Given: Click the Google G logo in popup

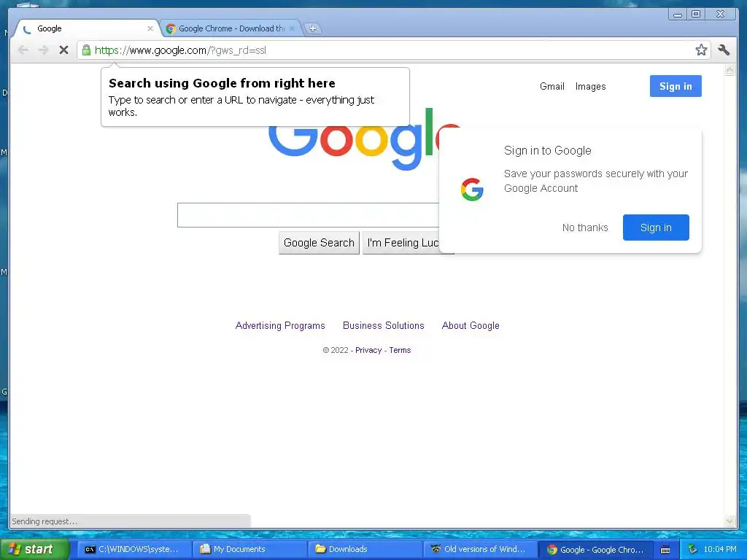Looking at the screenshot, I should (472, 190).
